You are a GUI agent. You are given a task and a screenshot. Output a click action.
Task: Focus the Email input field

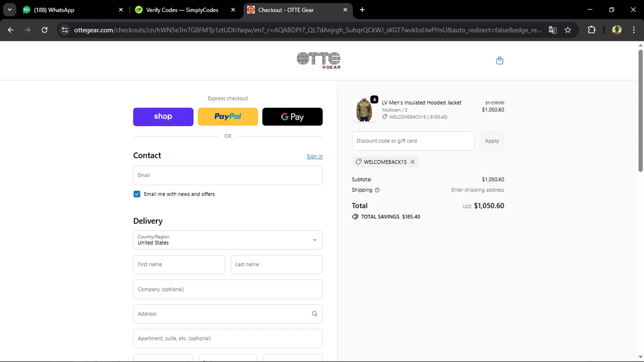[228, 176]
